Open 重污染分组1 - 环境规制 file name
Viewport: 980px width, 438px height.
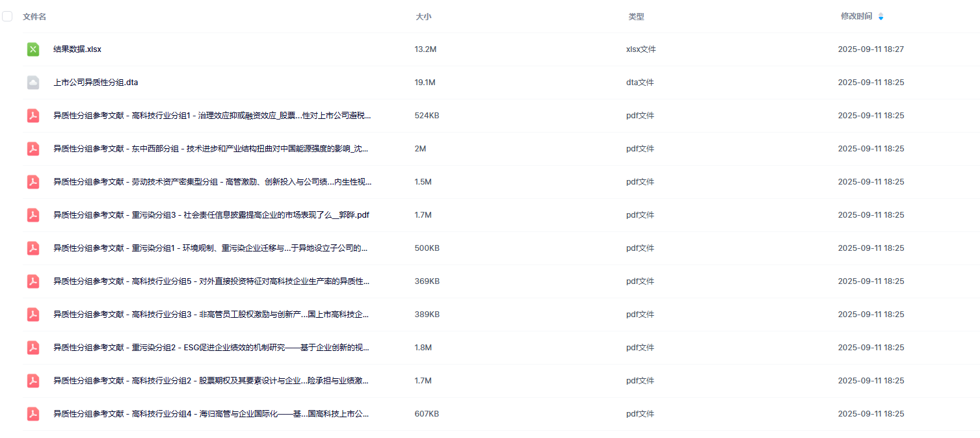pos(211,248)
